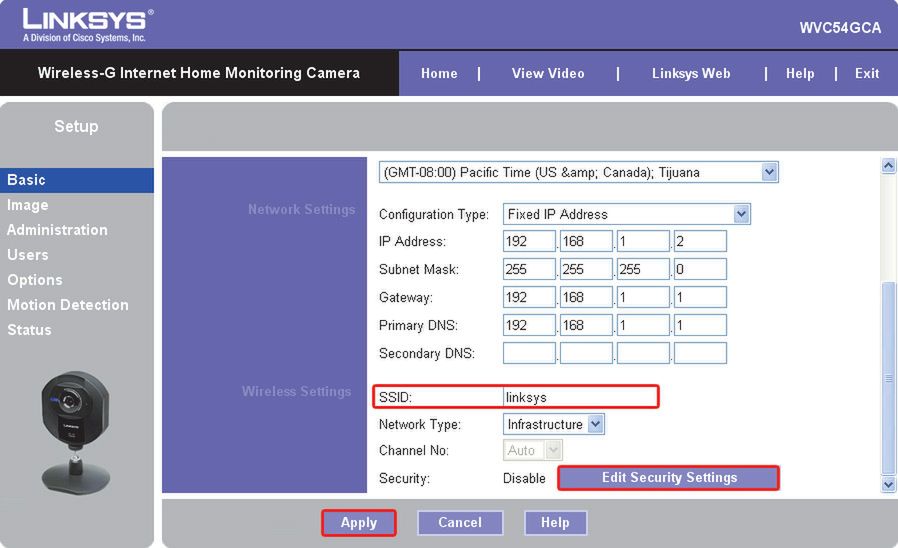The width and height of the screenshot is (898, 548).
Task: Open the Linksys Web link
Action: (691, 73)
